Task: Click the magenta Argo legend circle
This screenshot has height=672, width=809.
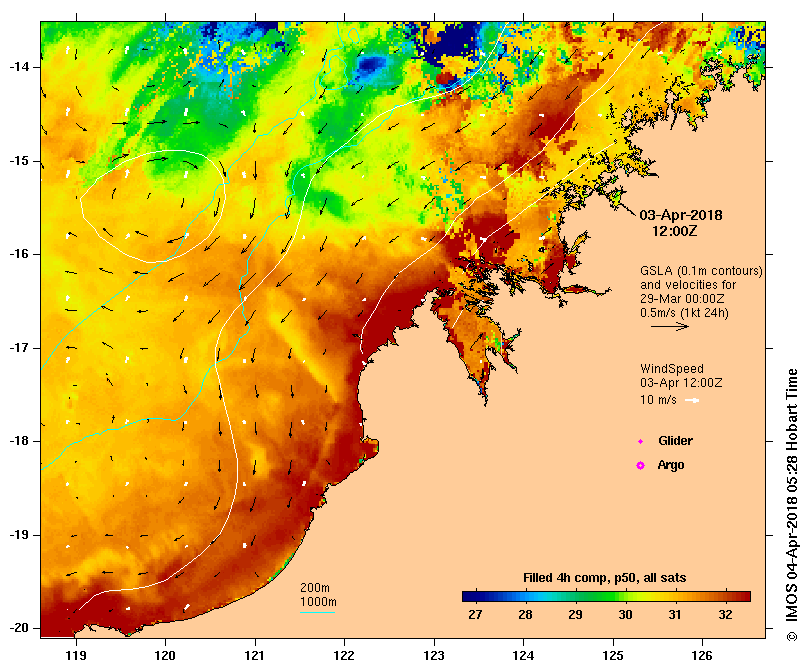Action: coord(640,466)
